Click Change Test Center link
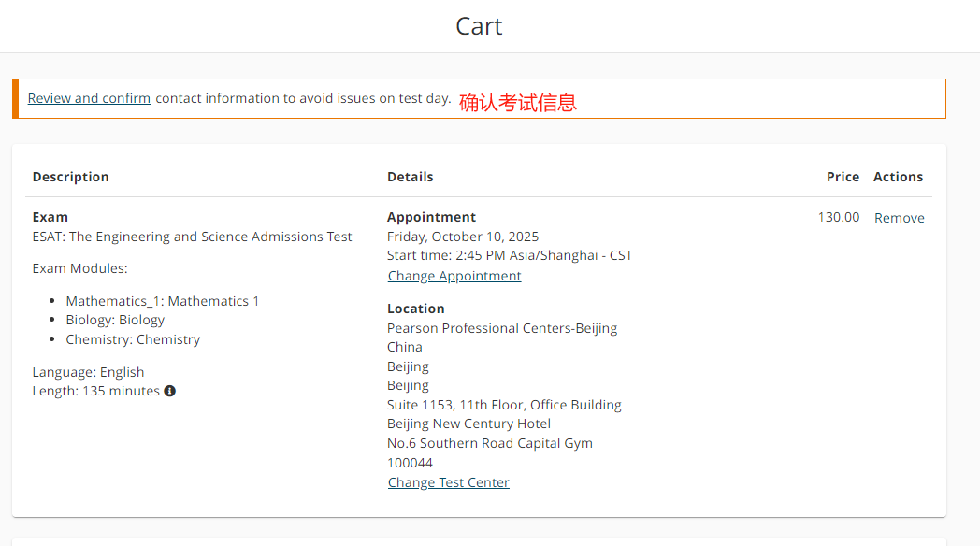This screenshot has height=546, width=980. tap(449, 482)
